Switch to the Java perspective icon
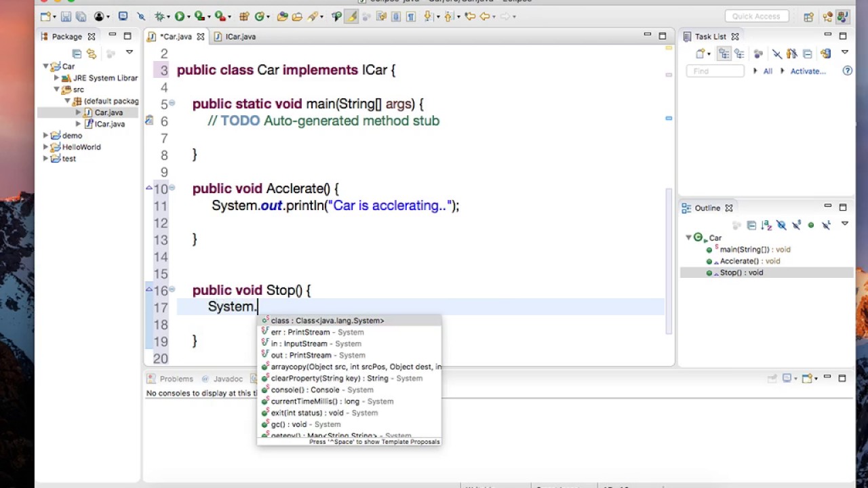Viewport: 868px width, 488px height. (x=844, y=17)
